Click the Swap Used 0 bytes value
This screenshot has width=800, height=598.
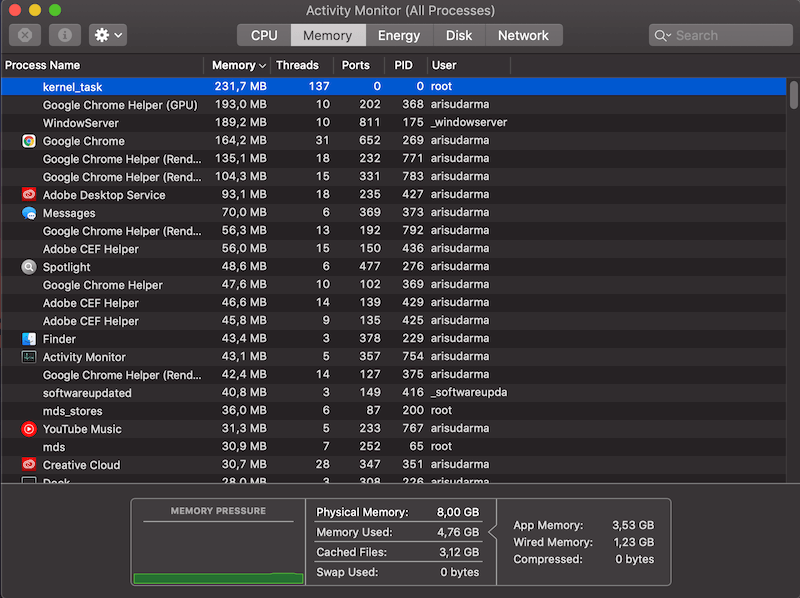459,572
